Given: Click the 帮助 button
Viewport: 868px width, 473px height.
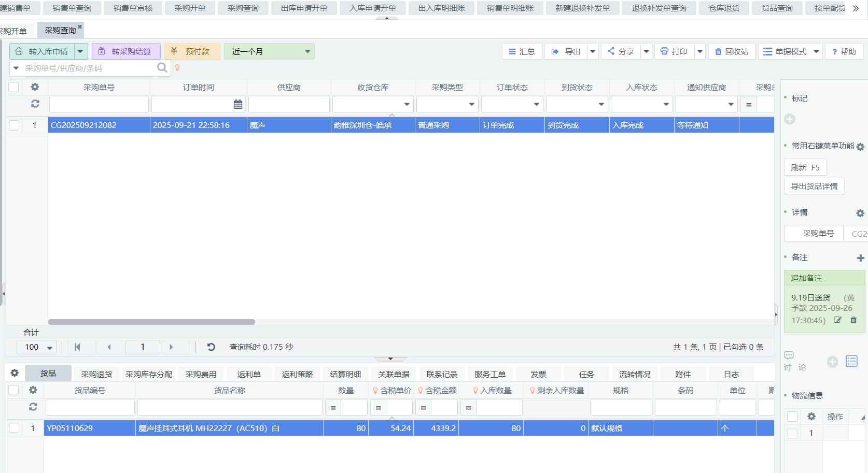Looking at the screenshot, I should point(844,51).
